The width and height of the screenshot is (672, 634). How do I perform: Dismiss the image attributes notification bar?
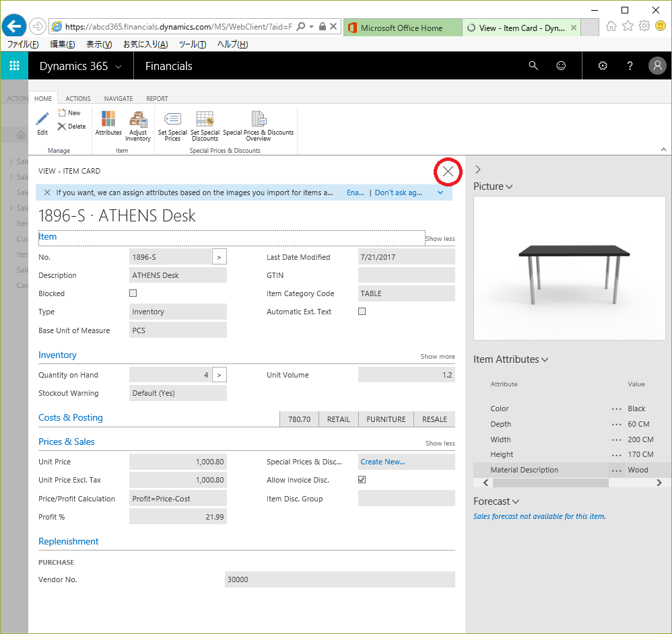point(47,192)
